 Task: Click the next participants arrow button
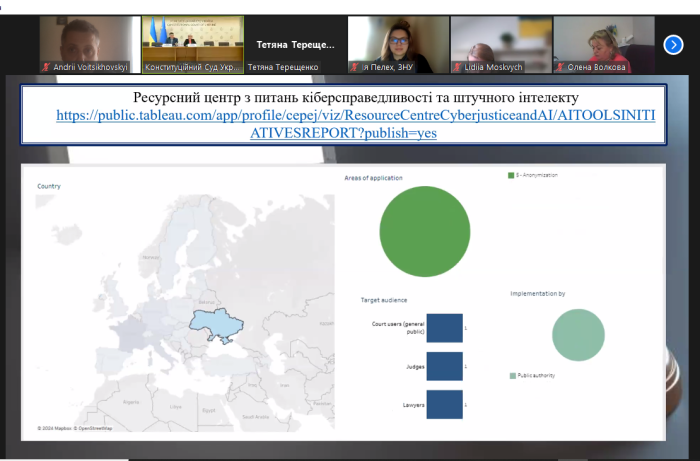tap(673, 43)
